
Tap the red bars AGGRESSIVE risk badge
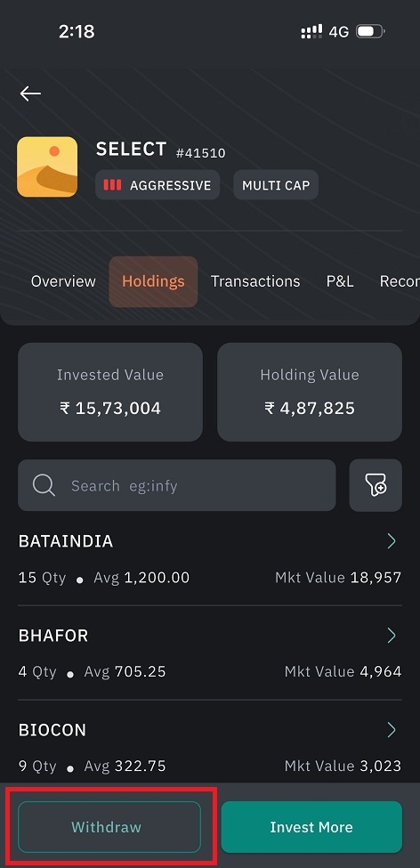(x=157, y=185)
